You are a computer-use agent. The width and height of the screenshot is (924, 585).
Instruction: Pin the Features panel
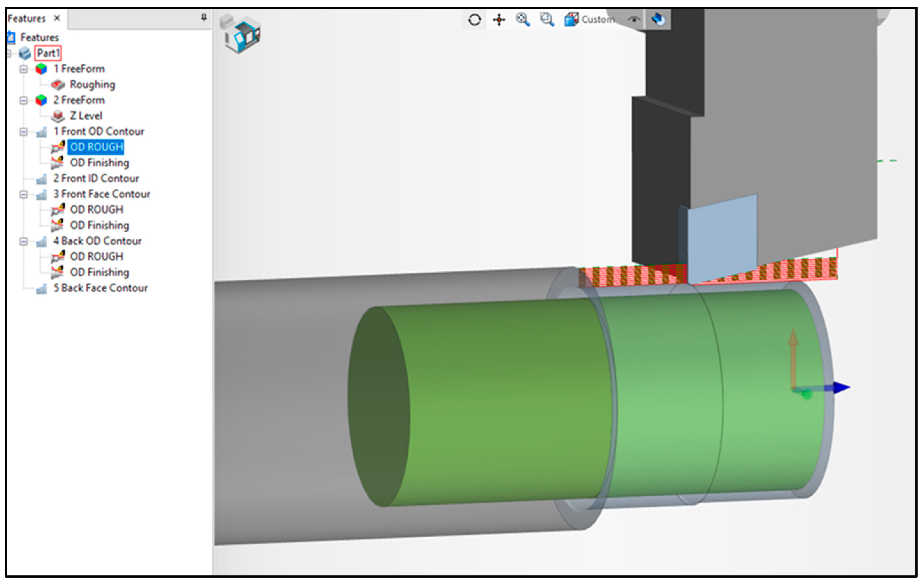[204, 17]
